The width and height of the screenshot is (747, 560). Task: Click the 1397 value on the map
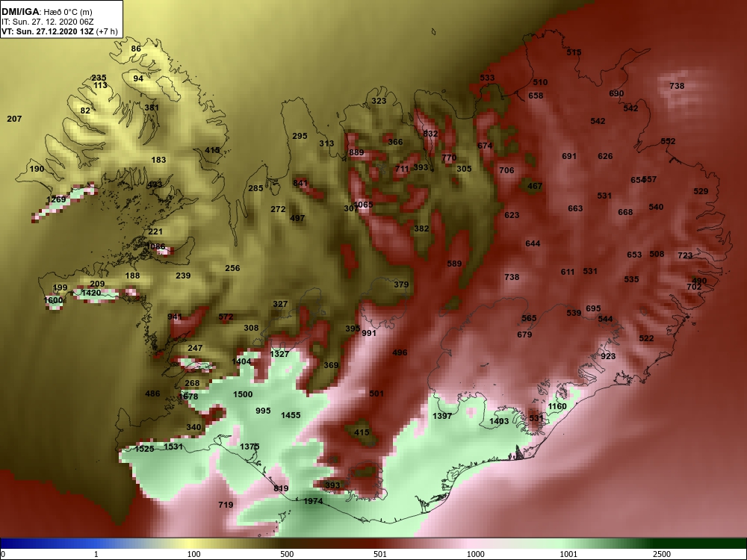pos(442,416)
